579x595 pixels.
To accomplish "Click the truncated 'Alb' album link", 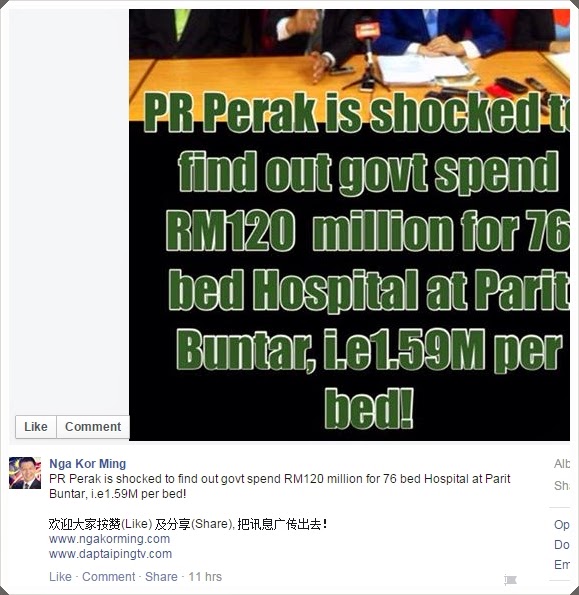I will (x=562, y=464).
